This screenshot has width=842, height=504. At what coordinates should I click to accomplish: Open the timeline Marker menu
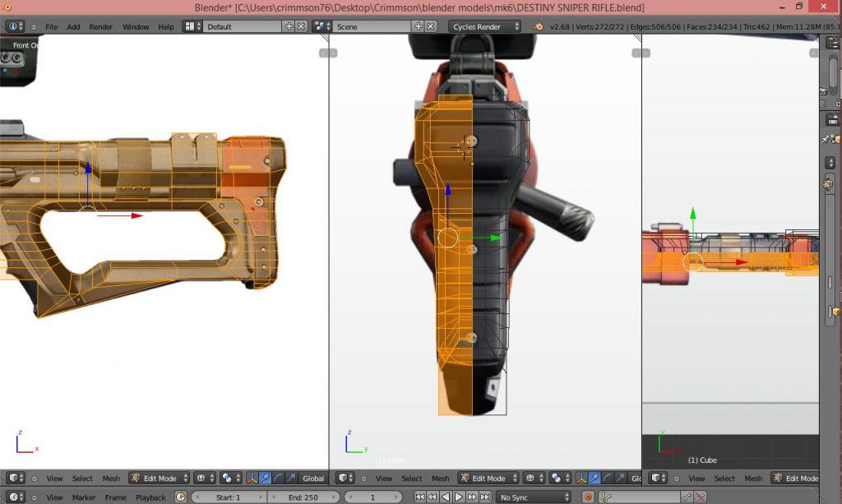tap(83, 497)
